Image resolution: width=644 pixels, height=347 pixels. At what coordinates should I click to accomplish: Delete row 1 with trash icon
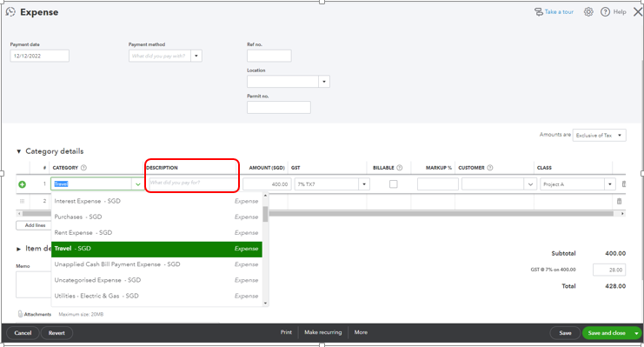(623, 184)
